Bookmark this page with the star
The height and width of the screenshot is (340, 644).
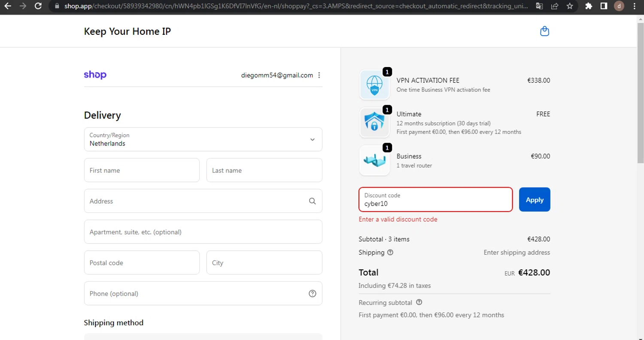click(x=570, y=6)
